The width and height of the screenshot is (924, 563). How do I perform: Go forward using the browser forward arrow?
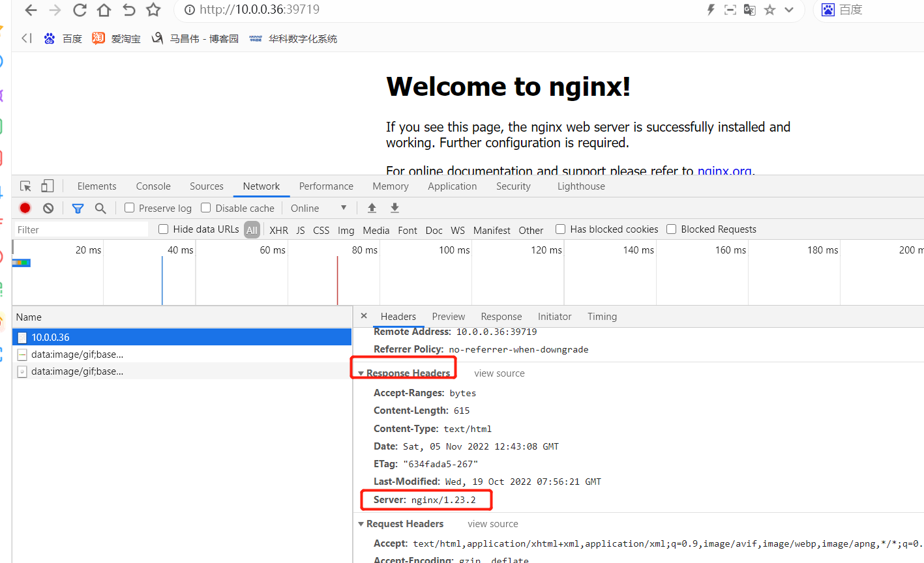(55, 10)
